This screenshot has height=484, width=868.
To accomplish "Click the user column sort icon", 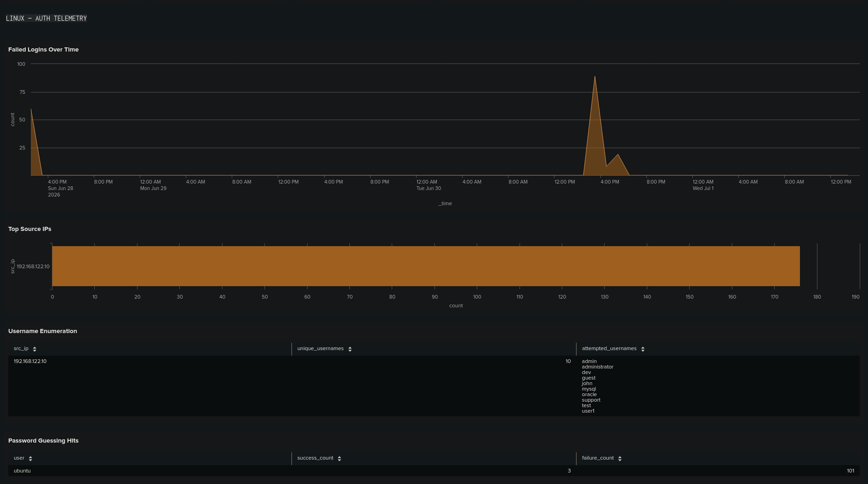I will pos(30,459).
